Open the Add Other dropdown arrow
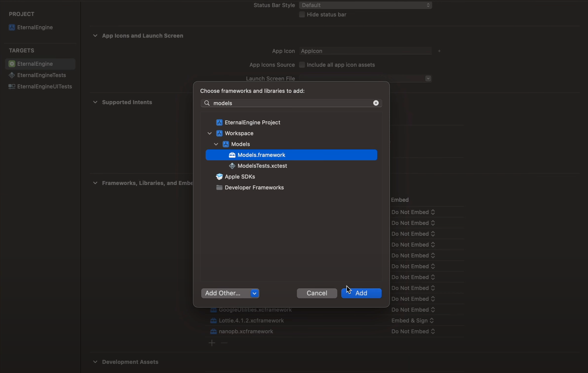588x373 pixels. click(254, 293)
